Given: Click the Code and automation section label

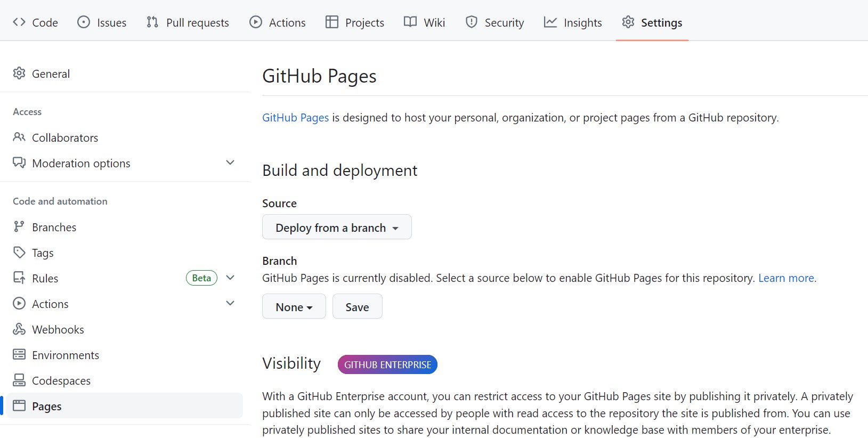Looking at the screenshot, I should pos(60,201).
